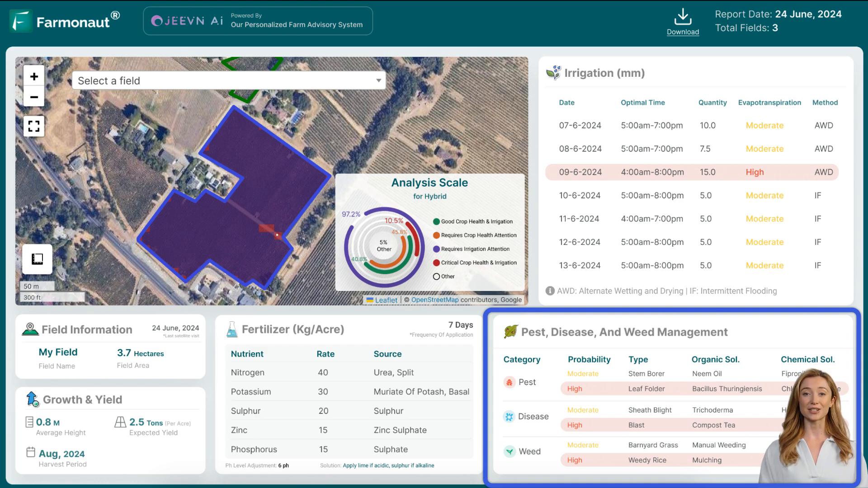868x488 pixels.
Task: Toggle zoom in button on map
Action: click(34, 76)
